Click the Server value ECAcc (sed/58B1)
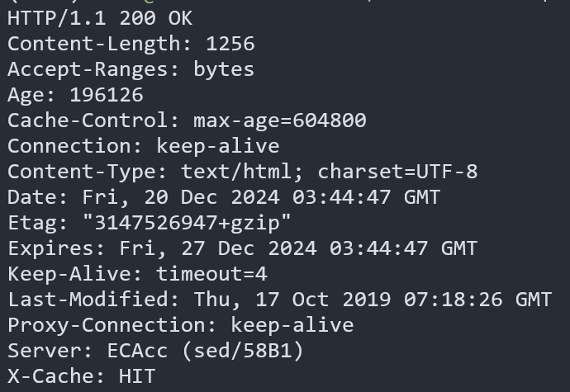 coord(205,351)
